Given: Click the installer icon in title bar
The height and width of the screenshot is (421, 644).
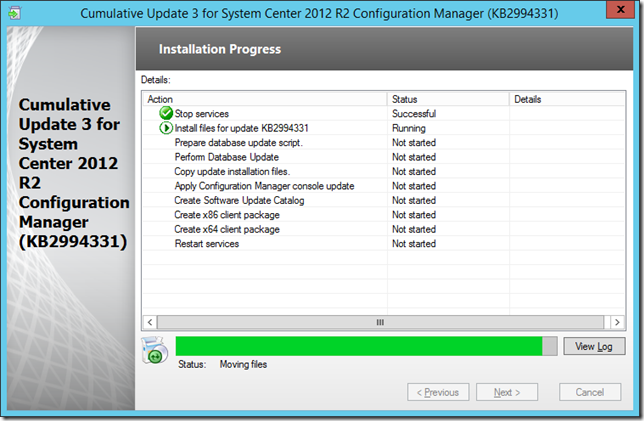Looking at the screenshot, I should point(14,13).
